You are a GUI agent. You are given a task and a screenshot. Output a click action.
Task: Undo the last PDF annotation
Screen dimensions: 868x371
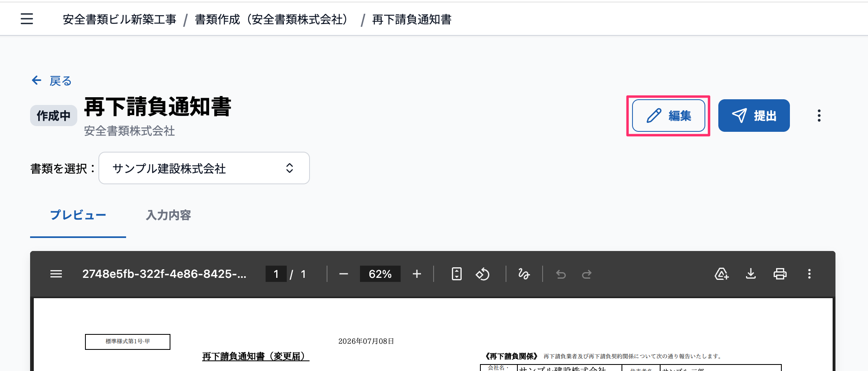(x=561, y=274)
